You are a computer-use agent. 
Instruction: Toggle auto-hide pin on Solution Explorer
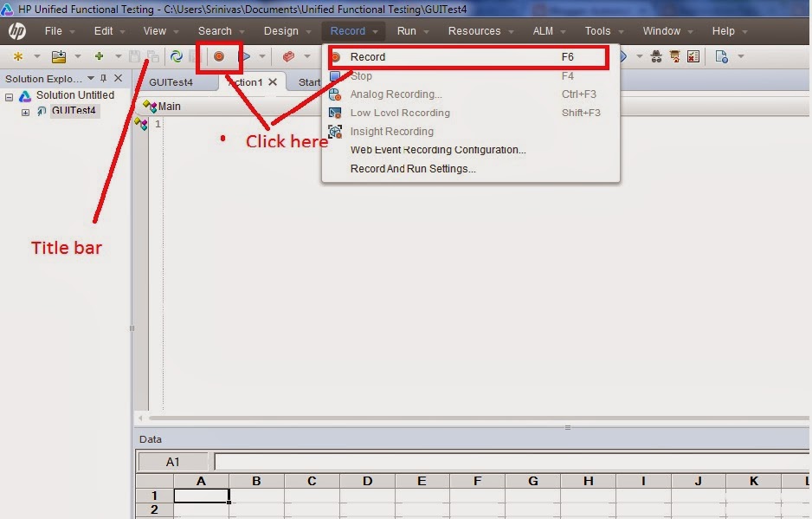[x=102, y=78]
